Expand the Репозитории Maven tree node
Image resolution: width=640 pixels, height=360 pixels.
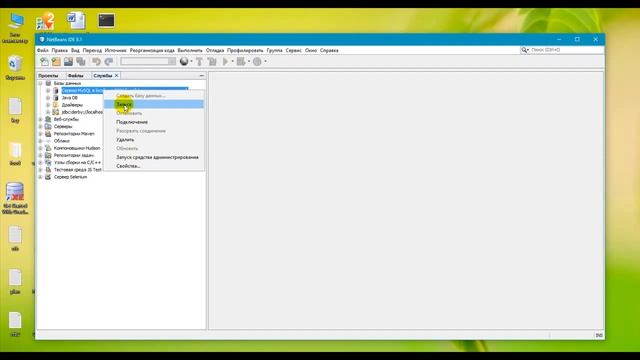(40, 133)
